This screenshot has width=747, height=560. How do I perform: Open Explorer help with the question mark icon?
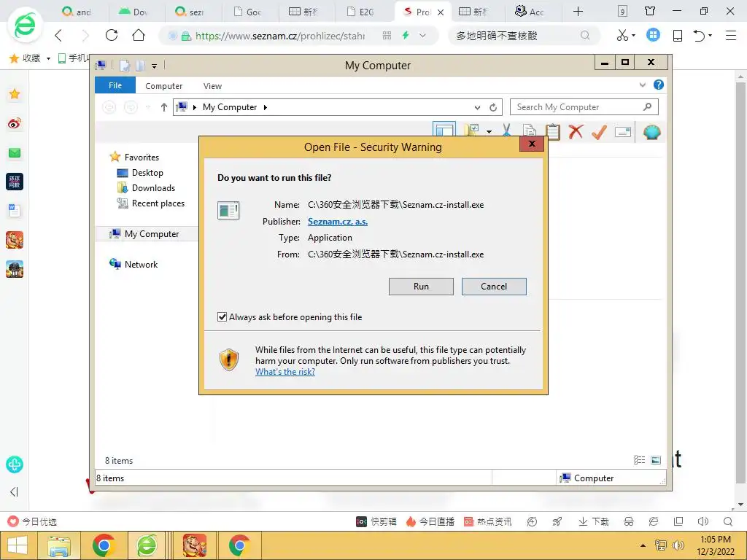tap(659, 85)
